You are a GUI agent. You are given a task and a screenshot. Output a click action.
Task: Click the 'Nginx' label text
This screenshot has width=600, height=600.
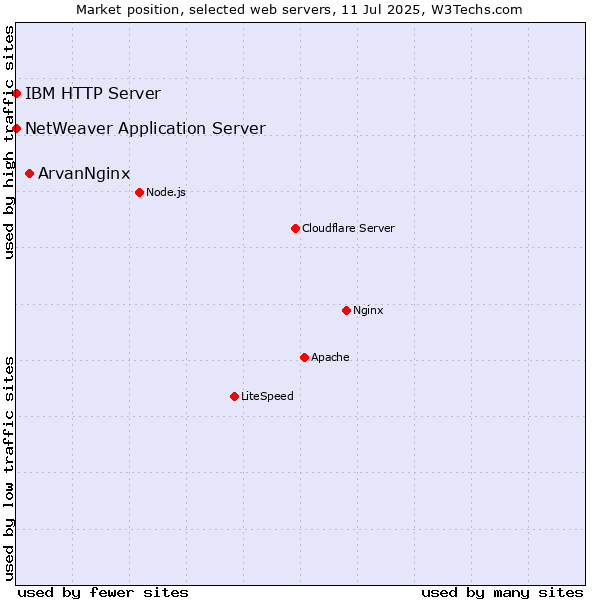(368, 310)
